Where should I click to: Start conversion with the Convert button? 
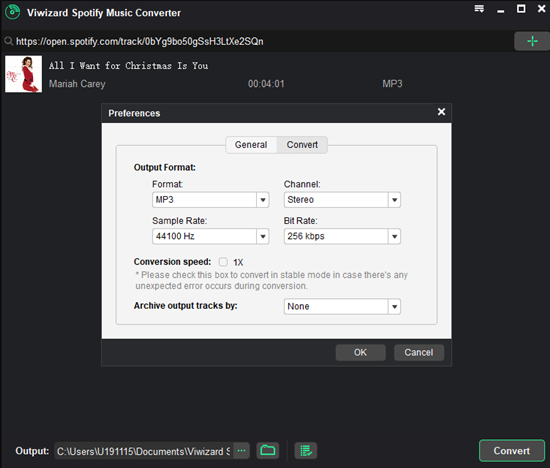pos(512,450)
